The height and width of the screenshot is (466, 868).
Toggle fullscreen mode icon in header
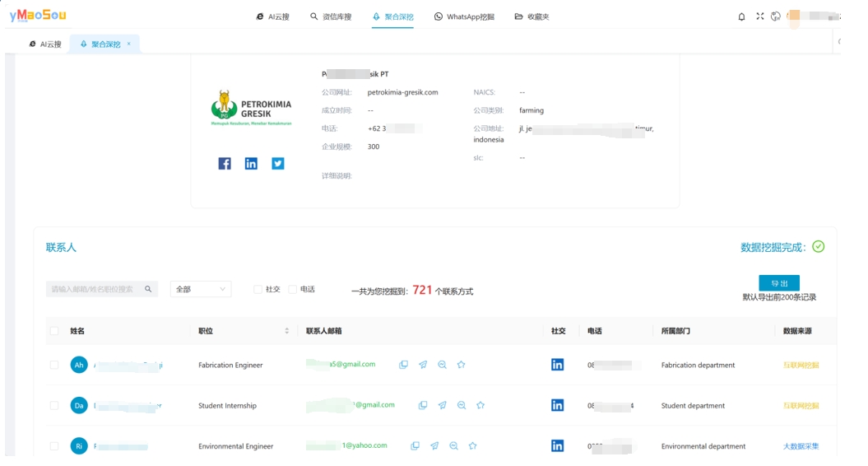click(x=759, y=16)
